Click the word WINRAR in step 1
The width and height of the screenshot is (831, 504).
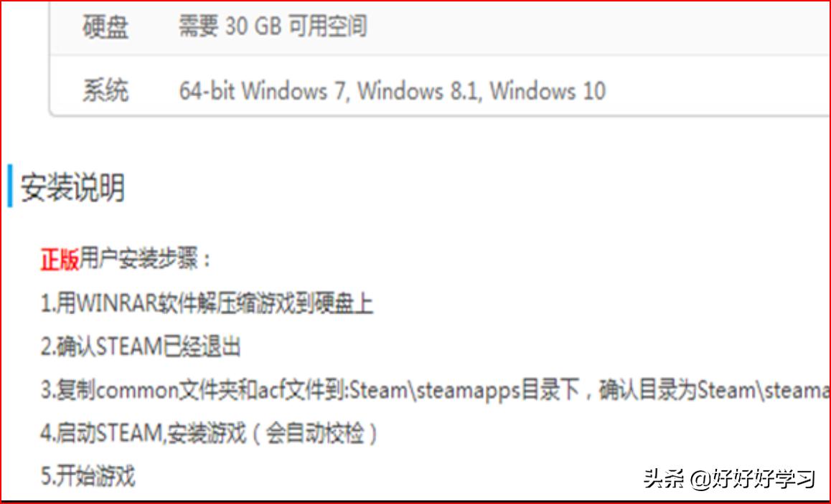(x=117, y=303)
